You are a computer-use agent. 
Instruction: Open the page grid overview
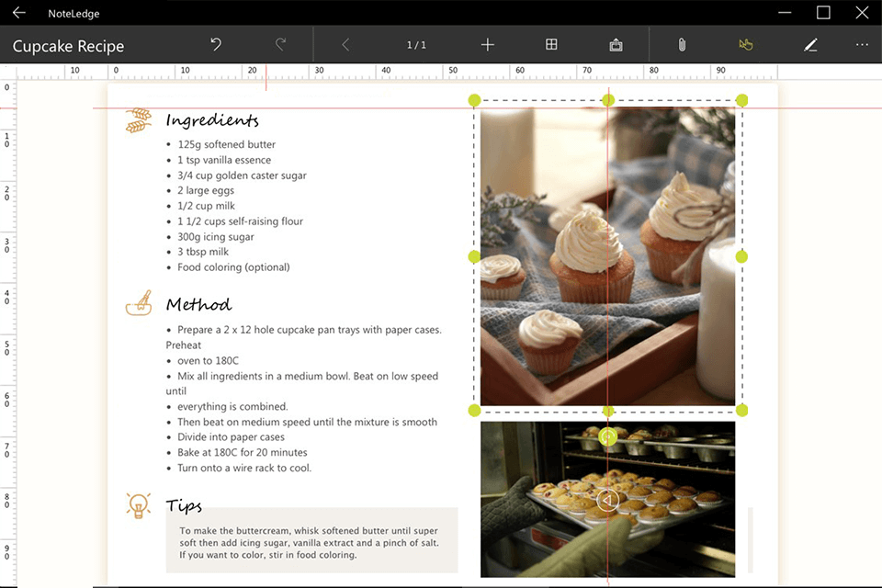pos(551,44)
